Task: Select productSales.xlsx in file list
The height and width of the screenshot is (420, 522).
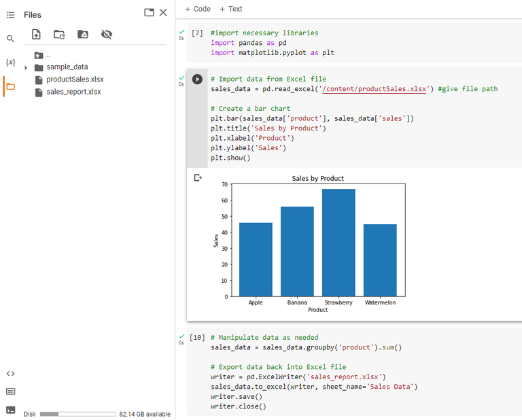Action: pyautogui.click(x=75, y=80)
